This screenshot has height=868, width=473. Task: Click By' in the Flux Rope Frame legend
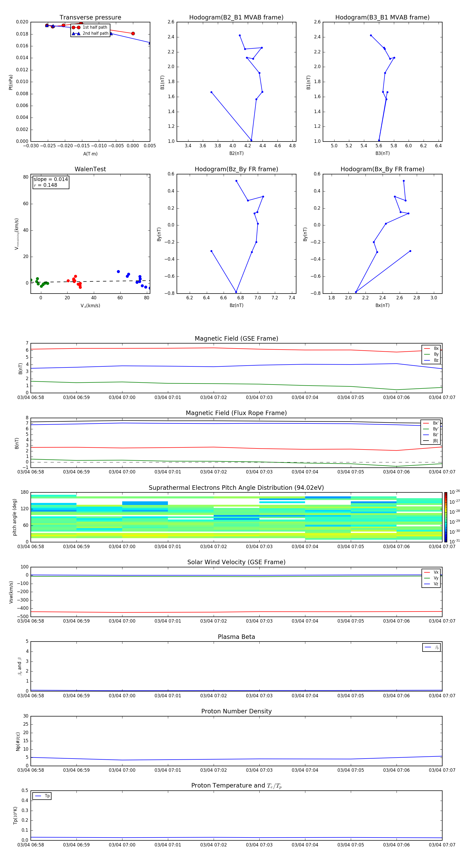click(431, 429)
